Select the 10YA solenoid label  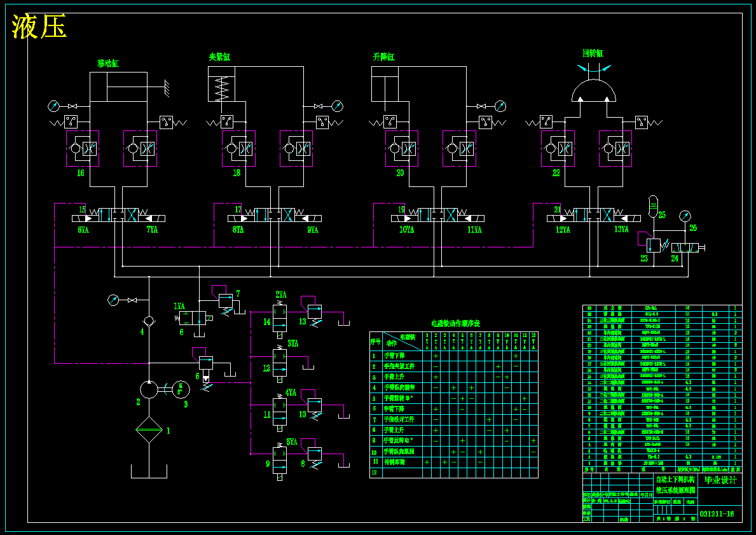click(406, 230)
